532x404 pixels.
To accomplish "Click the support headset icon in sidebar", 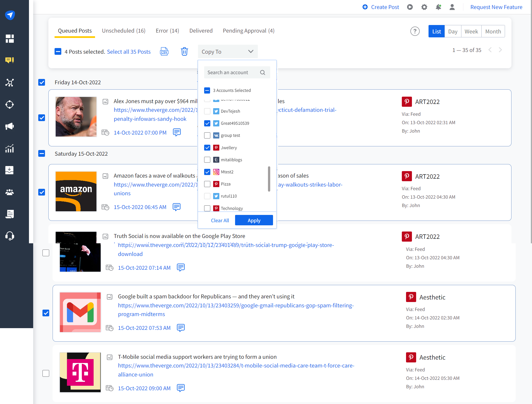I will [10, 236].
